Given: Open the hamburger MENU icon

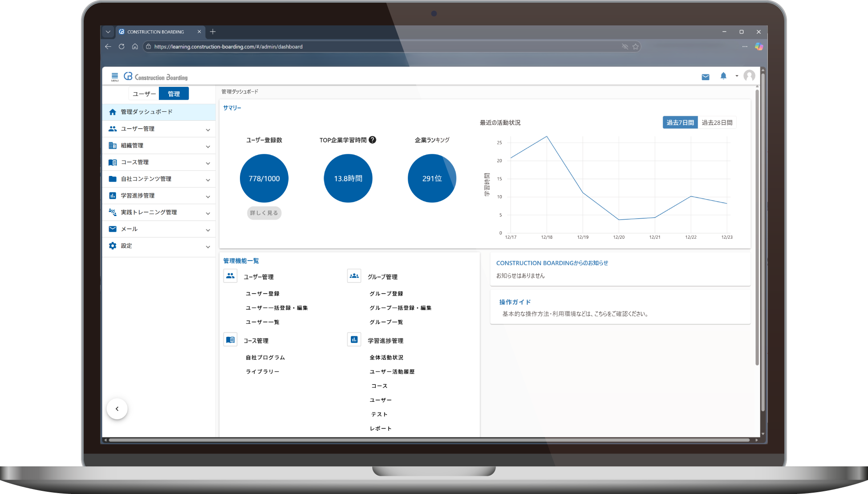Looking at the screenshot, I should pos(114,77).
